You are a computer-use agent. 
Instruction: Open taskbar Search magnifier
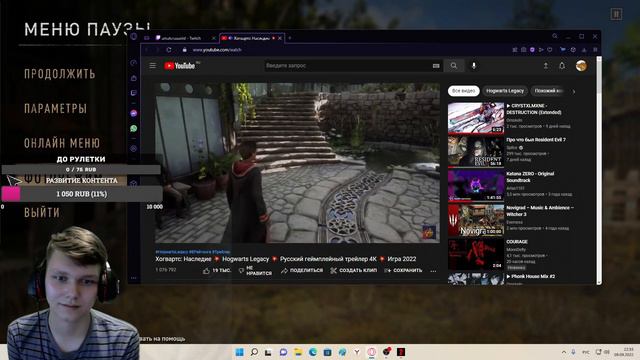click(254, 352)
